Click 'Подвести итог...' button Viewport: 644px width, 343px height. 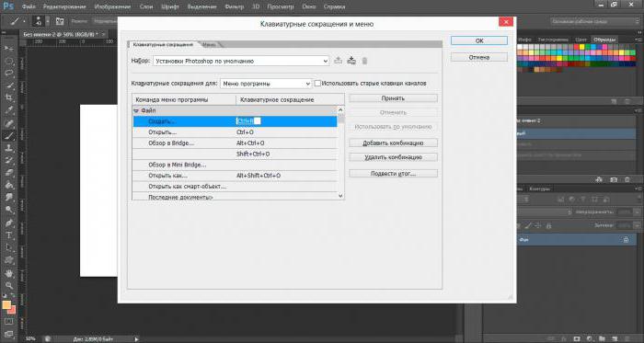pos(393,174)
